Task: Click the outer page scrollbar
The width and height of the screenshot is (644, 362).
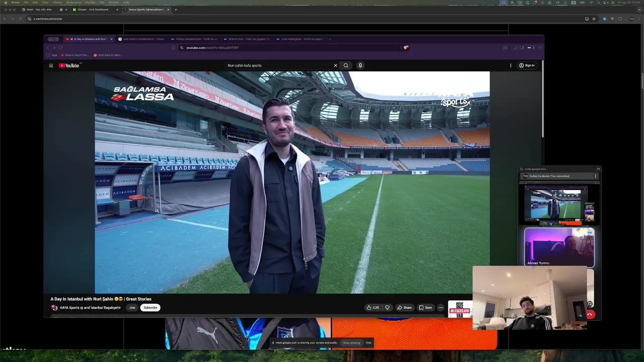Action: 642,81
